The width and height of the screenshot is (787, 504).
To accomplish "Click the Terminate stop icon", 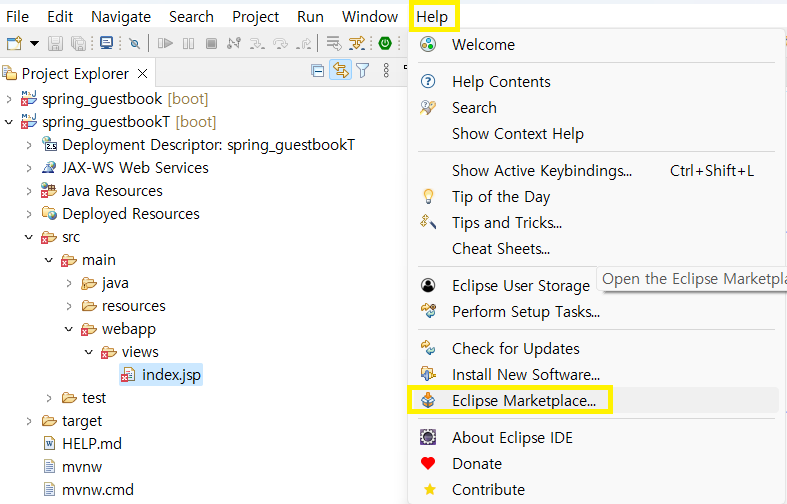I will (211, 43).
